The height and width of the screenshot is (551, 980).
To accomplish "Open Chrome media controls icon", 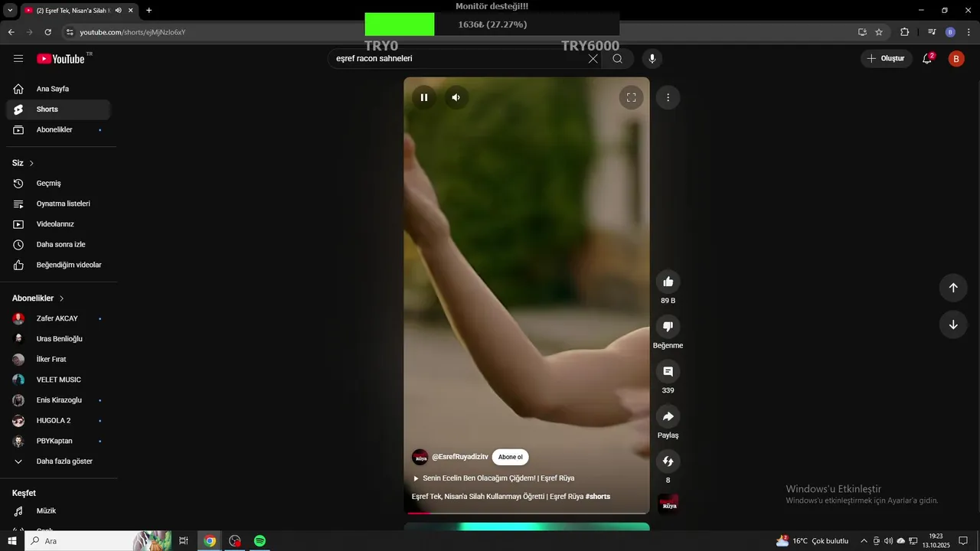I will (932, 32).
